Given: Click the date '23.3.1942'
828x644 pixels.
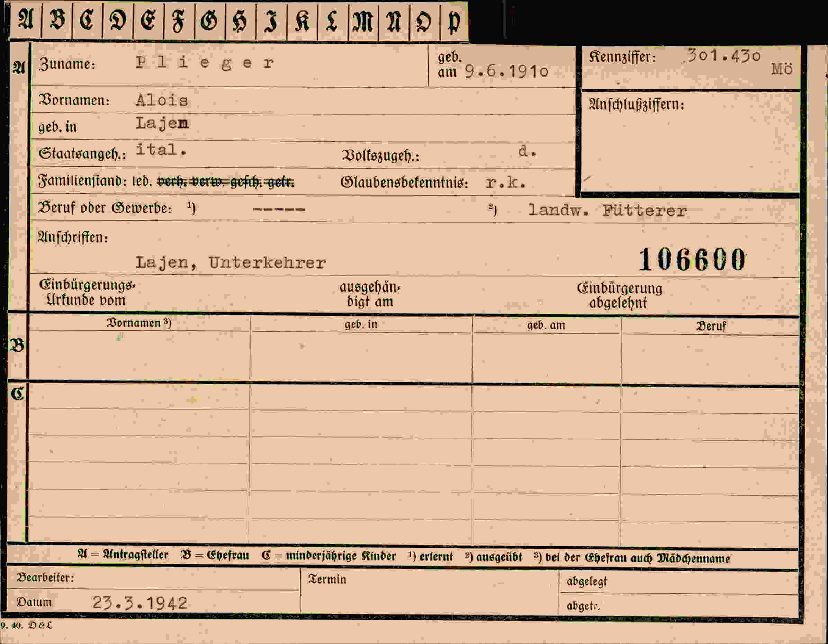Looking at the screenshot, I should (140, 603).
